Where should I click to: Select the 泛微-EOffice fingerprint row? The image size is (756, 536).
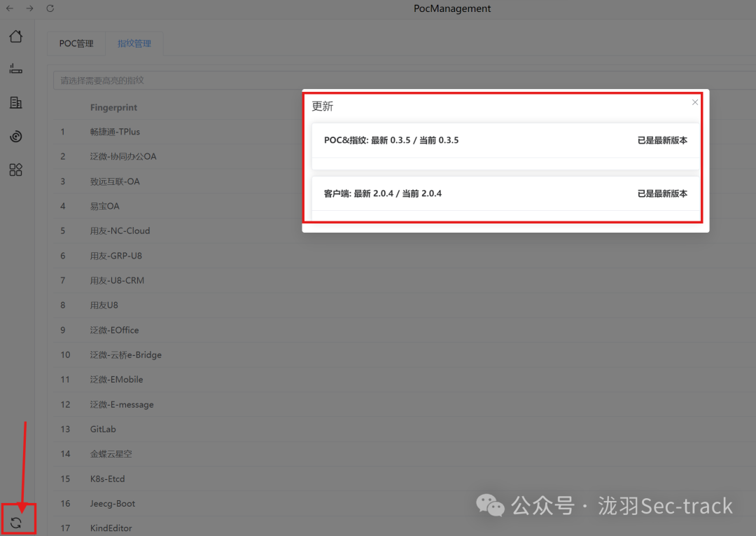point(404,330)
